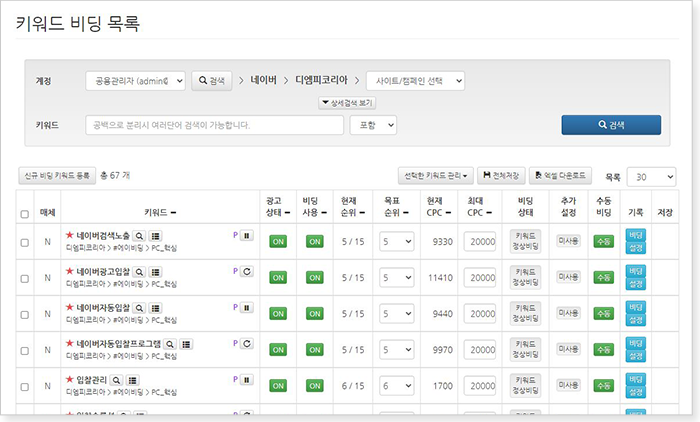Open 선택한 키워드 관리 menu
Viewport: 700px width, 422px height.
436,176
